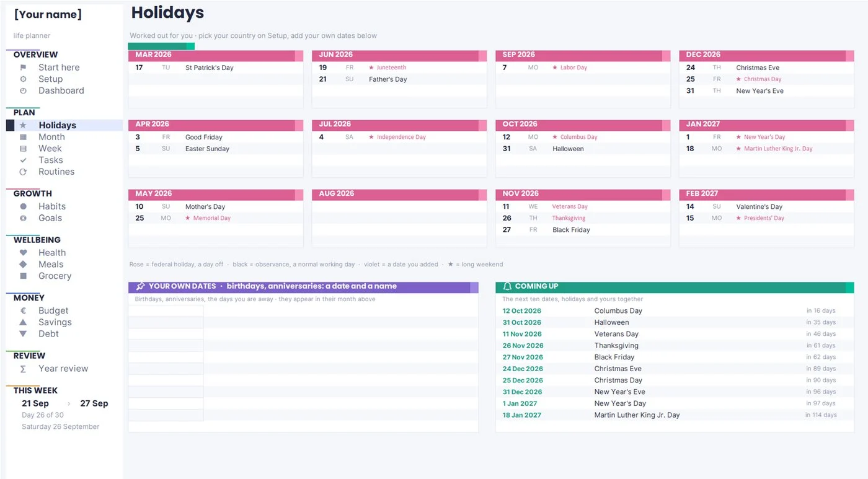Switch to the Month planner
868x479 pixels.
pyautogui.click(x=51, y=137)
